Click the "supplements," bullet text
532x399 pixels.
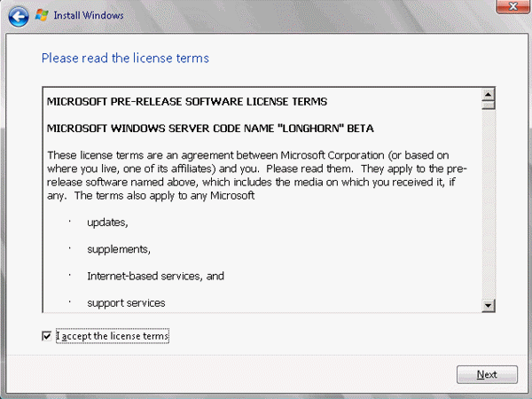[119, 249]
